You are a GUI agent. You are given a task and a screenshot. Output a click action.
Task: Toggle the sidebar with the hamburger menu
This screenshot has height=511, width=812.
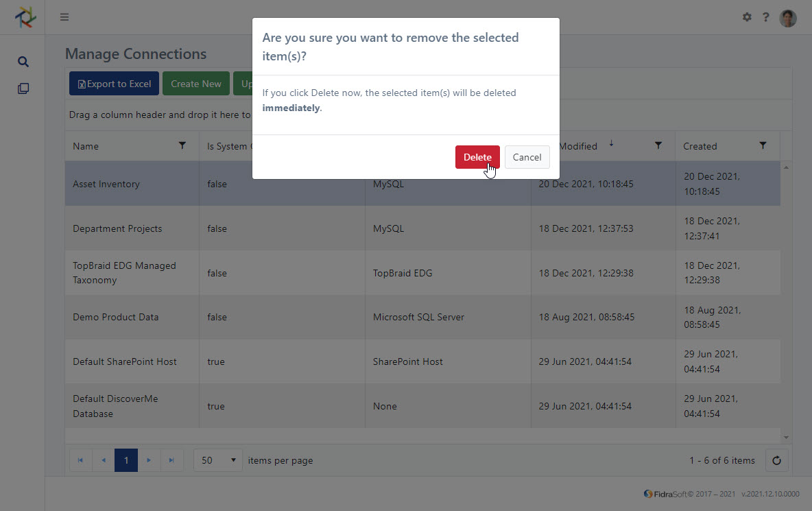coord(64,16)
